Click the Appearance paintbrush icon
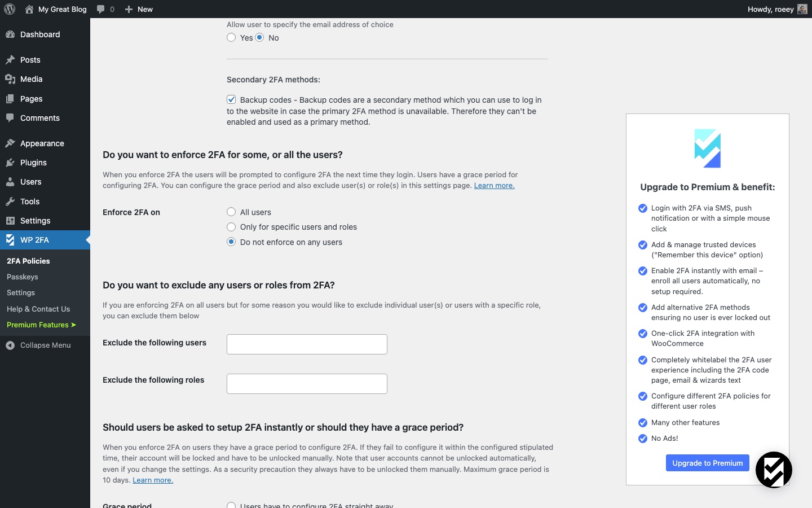This screenshot has height=508, width=812. click(10, 143)
